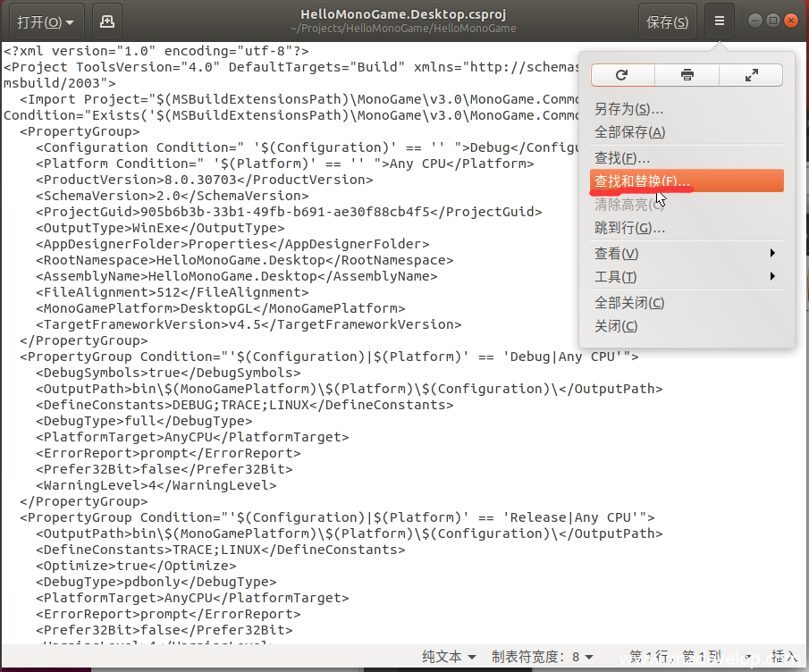Expand the 工具(T) submenu
This screenshot has height=672, width=809.
[686, 277]
